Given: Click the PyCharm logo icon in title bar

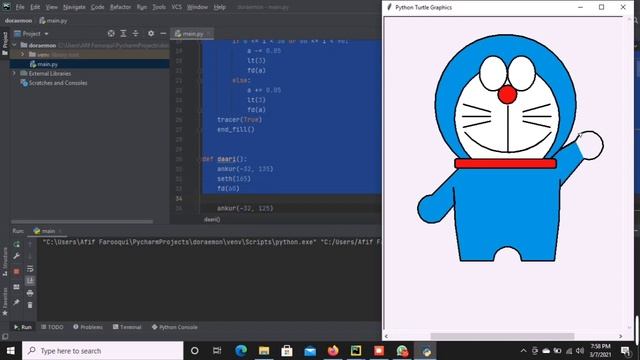Looking at the screenshot, I should tap(7, 7).
